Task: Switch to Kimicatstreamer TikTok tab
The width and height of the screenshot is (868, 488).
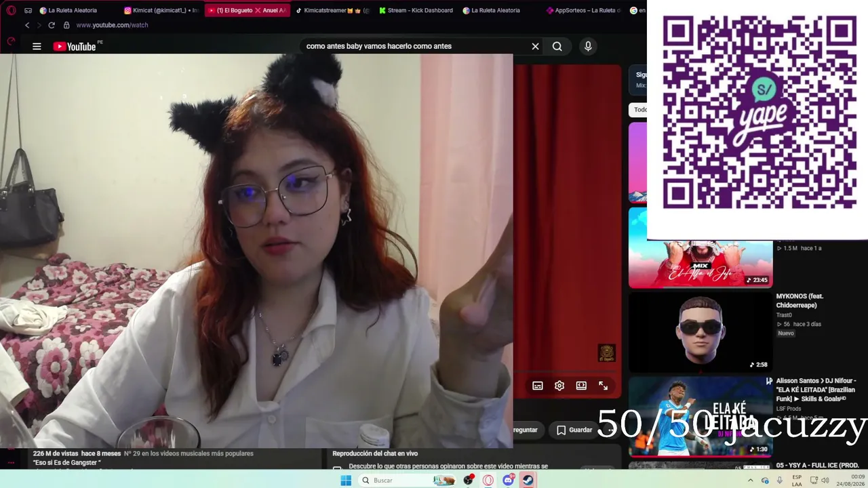Action: pyautogui.click(x=332, y=10)
